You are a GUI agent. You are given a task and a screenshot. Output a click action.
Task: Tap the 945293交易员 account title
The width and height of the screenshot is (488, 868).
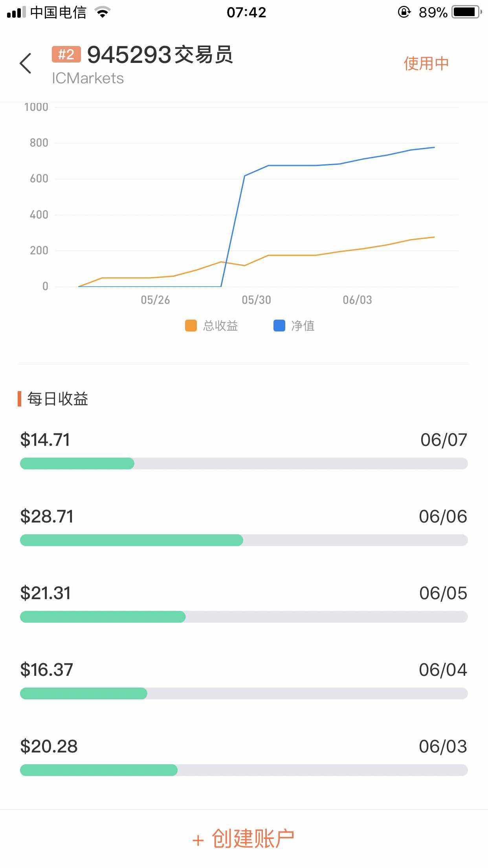tap(160, 54)
